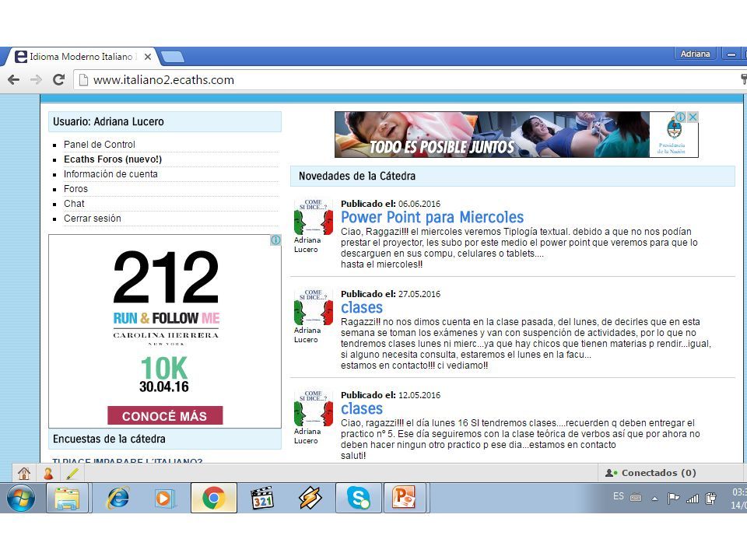Select the Idioma Moderno Italiano tab

point(80,57)
